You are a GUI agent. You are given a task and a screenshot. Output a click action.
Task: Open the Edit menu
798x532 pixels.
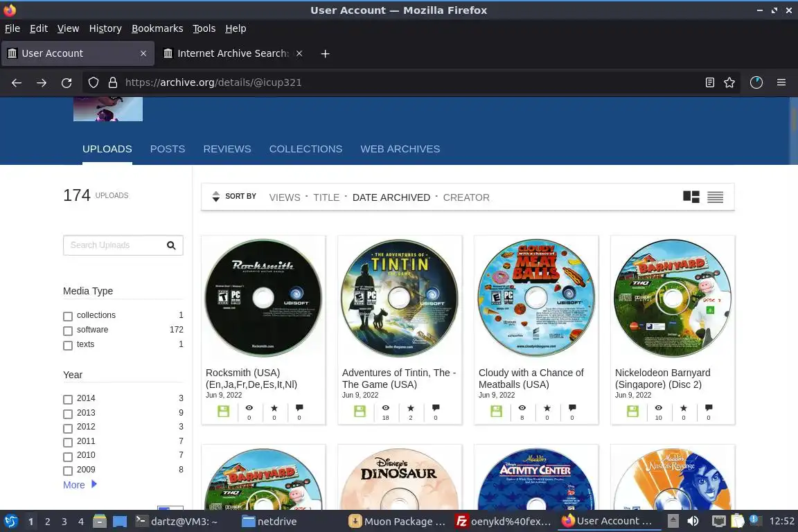pyautogui.click(x=39, y=28)
